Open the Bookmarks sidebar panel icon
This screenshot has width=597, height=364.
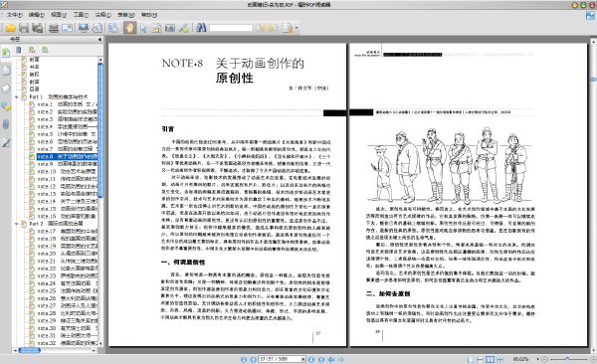point(6,53)
